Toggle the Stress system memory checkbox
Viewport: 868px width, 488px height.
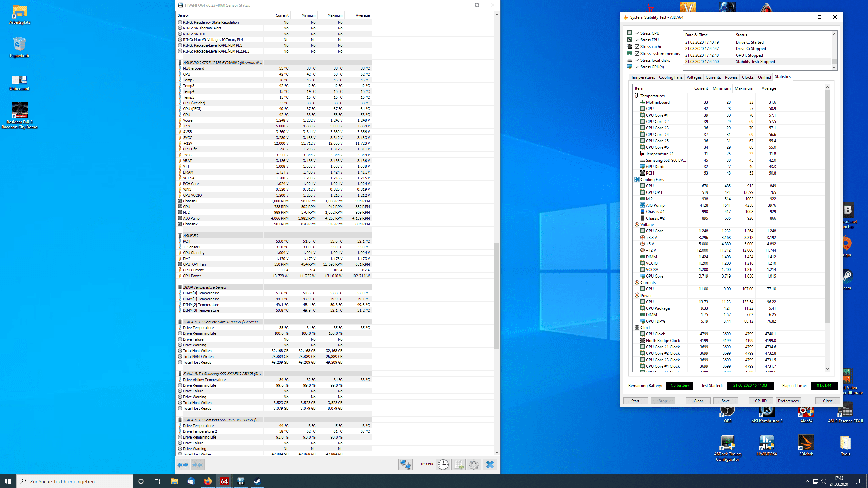(x=637, y=53)
